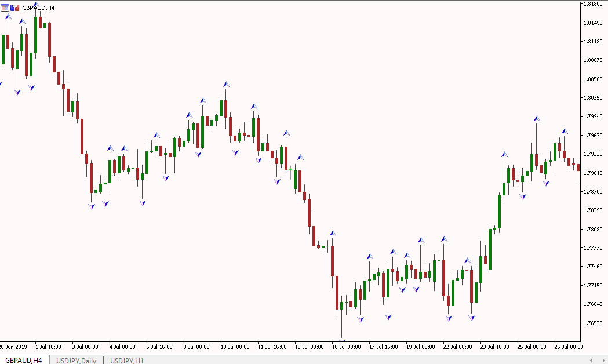The height and width of the screenshot is (364, 608).
Task: Click the 16 Jul 08:00 time axis label
Action: click(347, 347)
